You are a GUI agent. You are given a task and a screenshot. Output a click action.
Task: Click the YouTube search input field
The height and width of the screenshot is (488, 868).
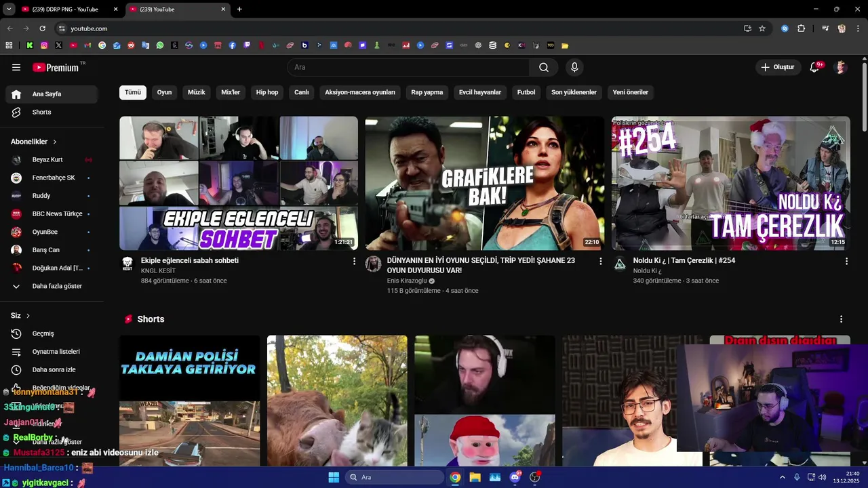[x=408, y=67]
